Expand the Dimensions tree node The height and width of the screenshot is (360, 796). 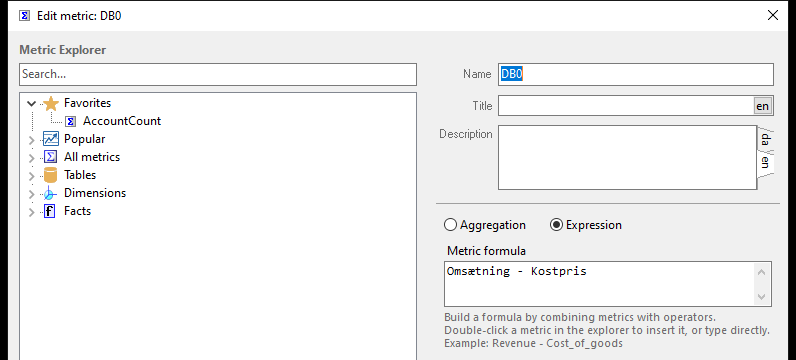pos(31,194)
